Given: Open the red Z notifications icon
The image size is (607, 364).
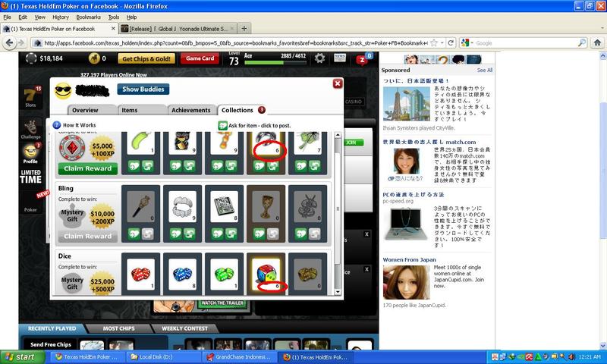Looking at the screenshot, I should (x=363, y=59).
